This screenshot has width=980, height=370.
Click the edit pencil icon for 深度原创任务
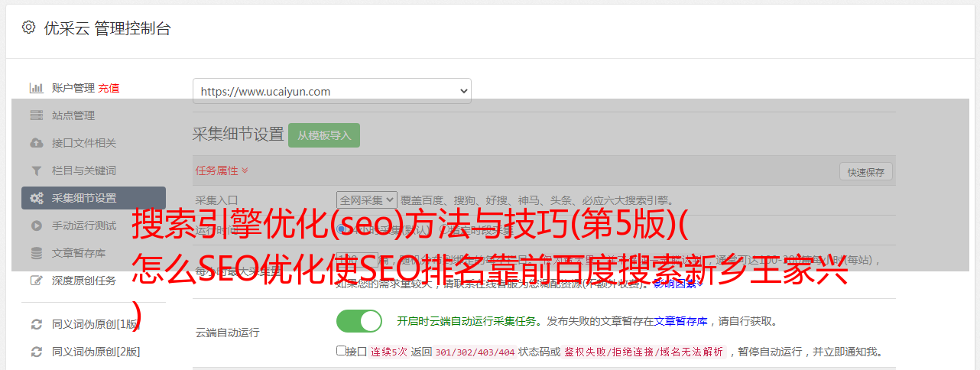[x=36, y=281]
